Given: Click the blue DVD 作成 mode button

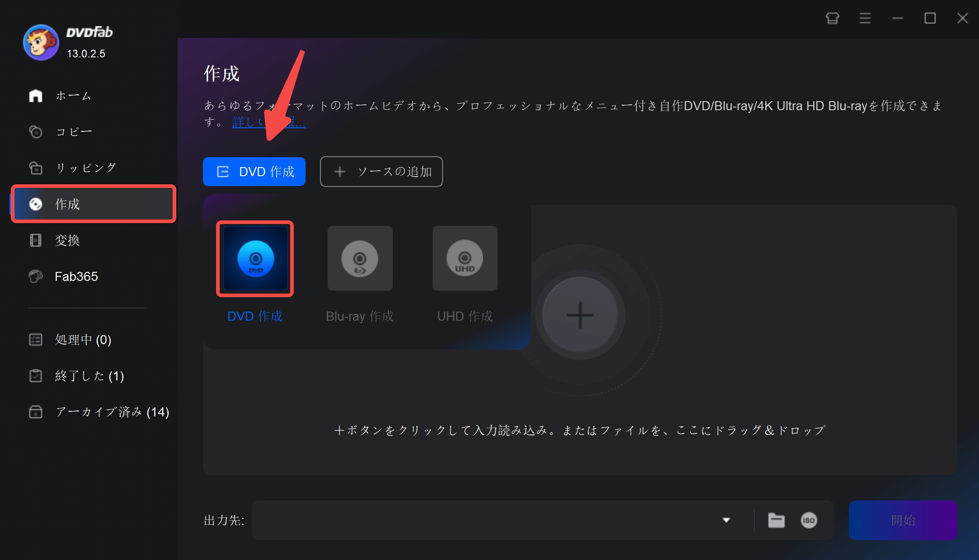Looking at the screenshot, I should coord(254,172).
